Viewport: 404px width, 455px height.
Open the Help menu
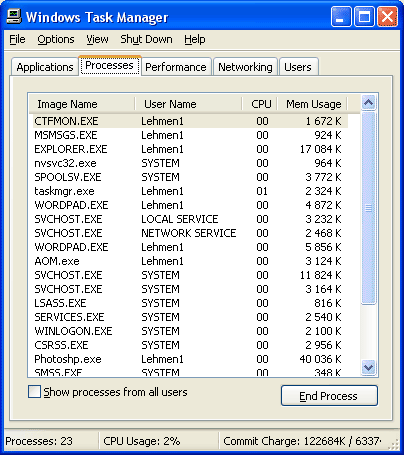click(195, 39)
